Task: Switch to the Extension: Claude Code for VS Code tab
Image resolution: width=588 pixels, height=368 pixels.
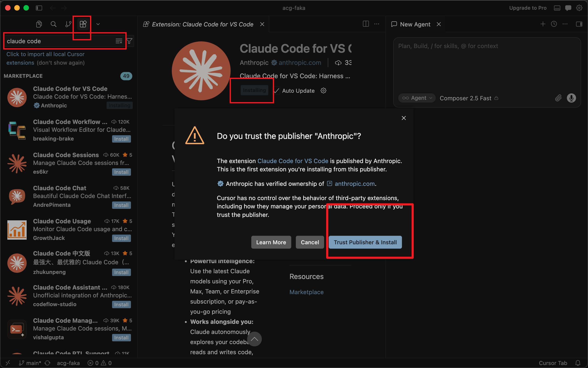Action: coord(203,24)
